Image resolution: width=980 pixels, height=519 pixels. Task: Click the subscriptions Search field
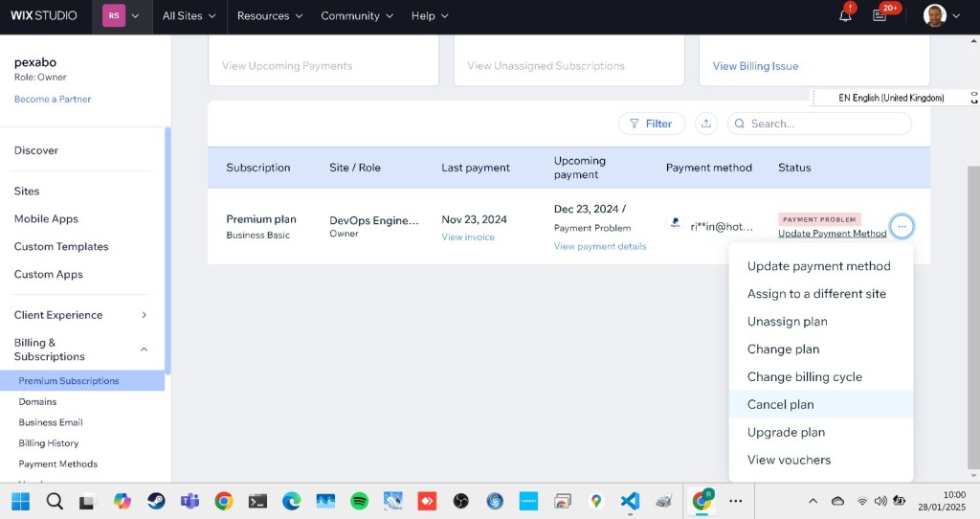(x=819, y=124)
